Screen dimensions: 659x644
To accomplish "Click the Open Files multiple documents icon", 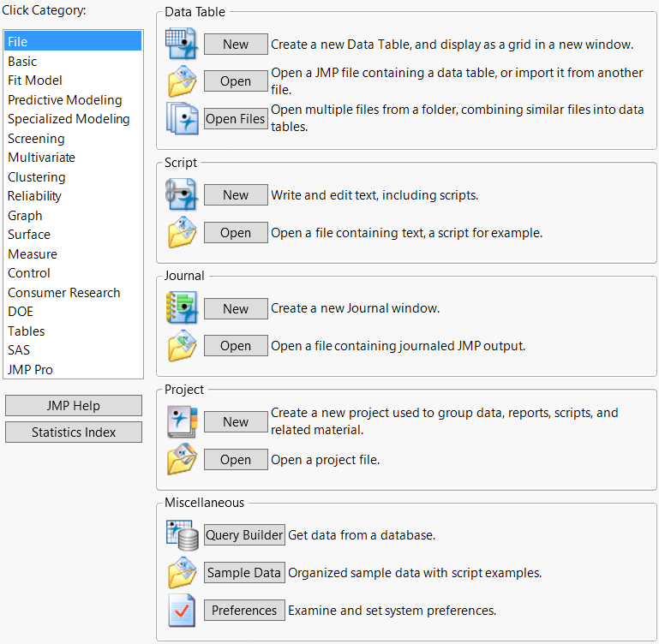I will 182,118.
